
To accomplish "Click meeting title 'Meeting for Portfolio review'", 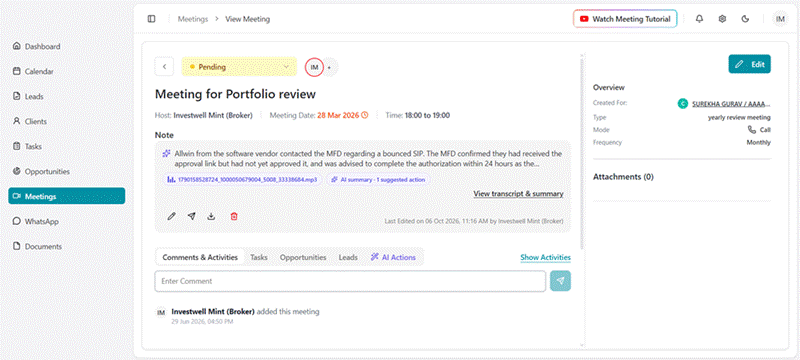I will (x=235, y=94).
